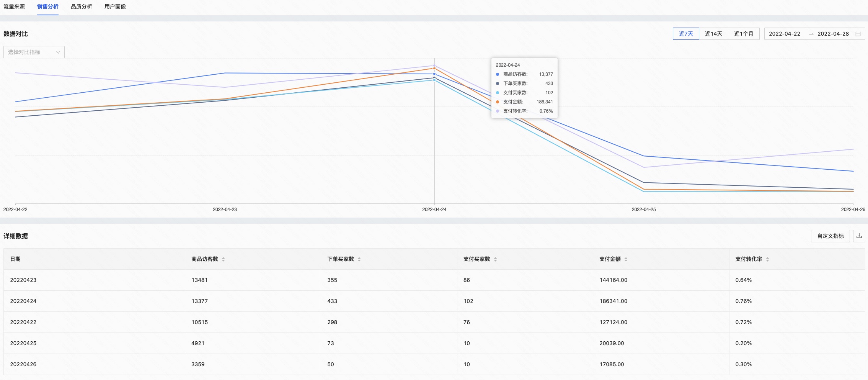Edit start date 2022-04-22 field
Screen dimensions: 868x380
785,34
